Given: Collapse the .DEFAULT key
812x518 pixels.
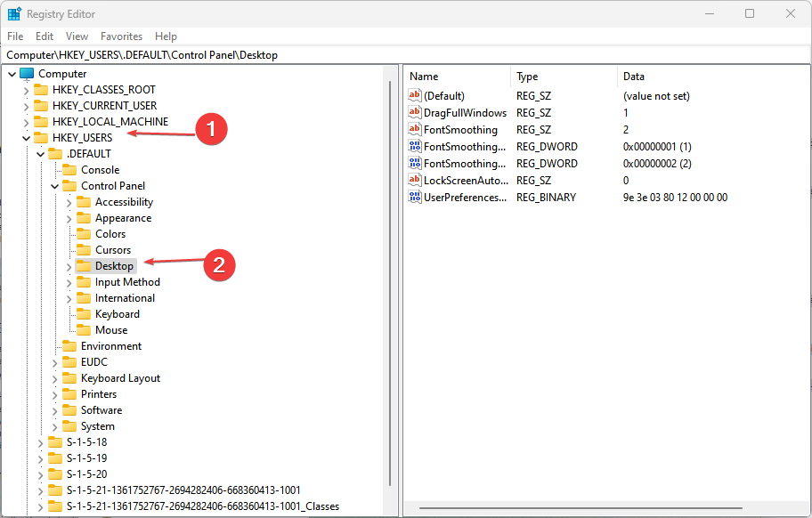Looking at the screenshot, I should tap(40, 155).
